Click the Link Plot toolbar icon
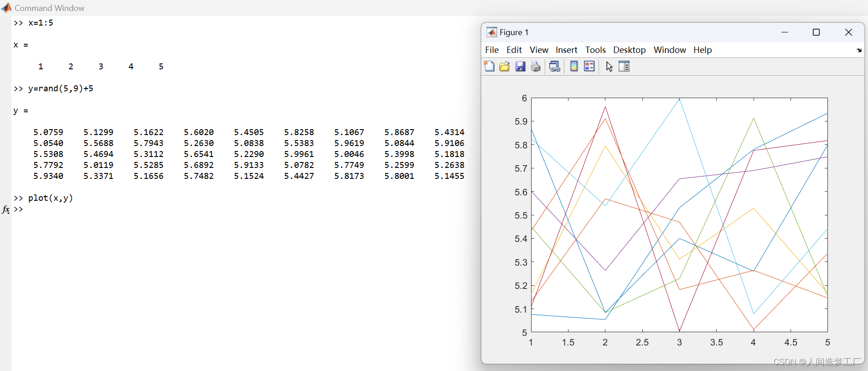The width and height of the screenshot is (868, 371). point(555,67)
